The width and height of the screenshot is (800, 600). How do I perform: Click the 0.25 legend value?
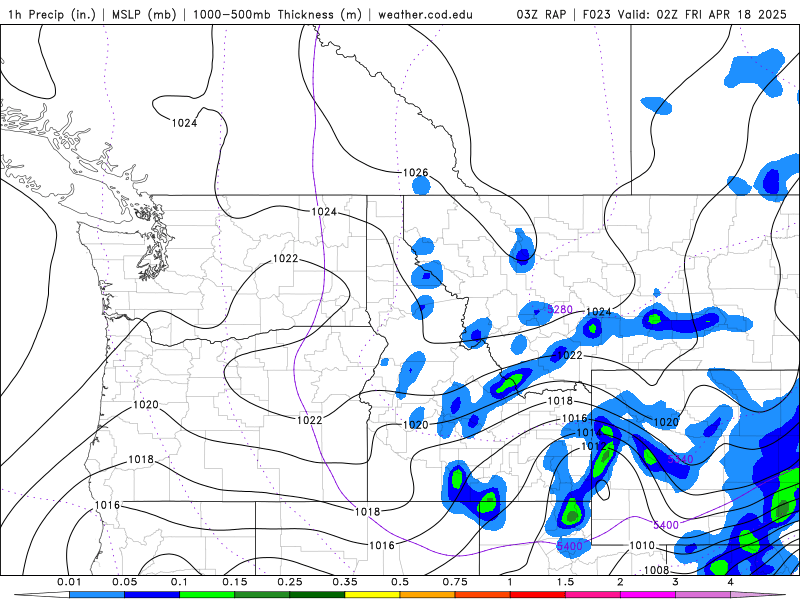coord(290,582)
